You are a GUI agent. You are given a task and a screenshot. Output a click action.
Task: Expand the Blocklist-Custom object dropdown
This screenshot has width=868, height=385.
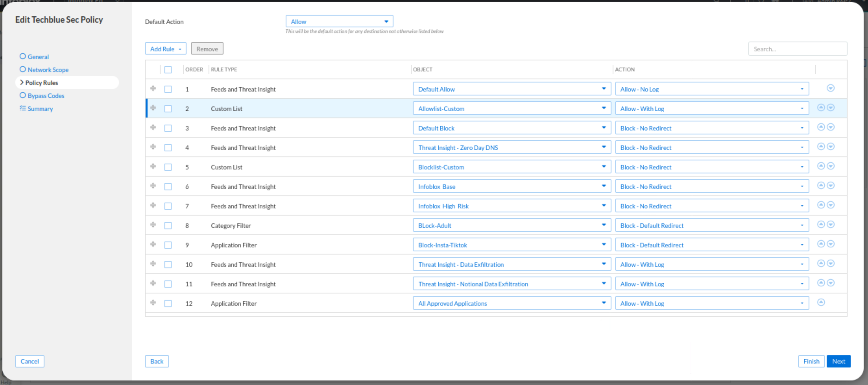[512, 167]
